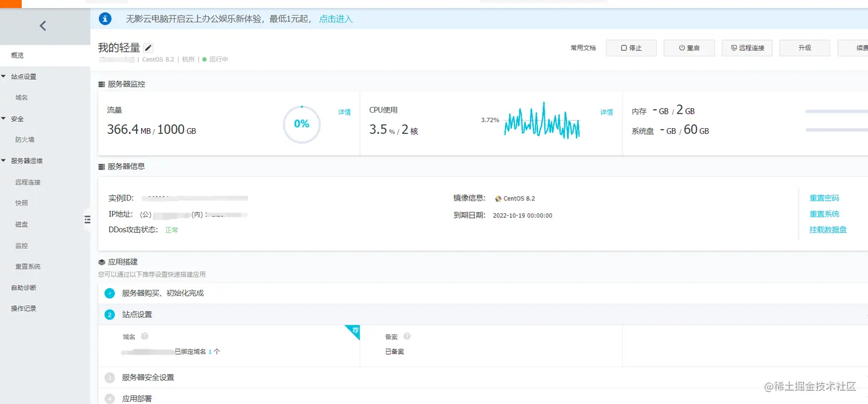Viewport: 868px width, 404px height.
Task: Expand 服务器购买、初始化完成 step
Action: (483, 293)
